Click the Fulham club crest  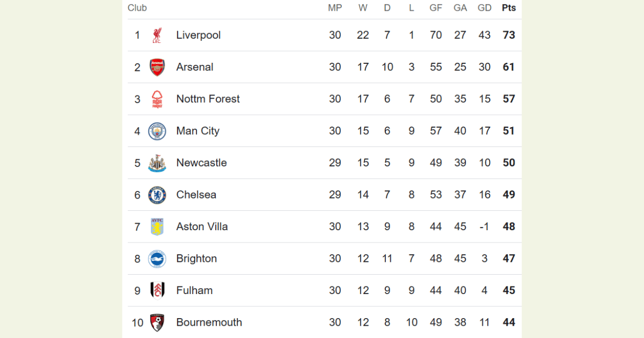[x=157, y=291]
